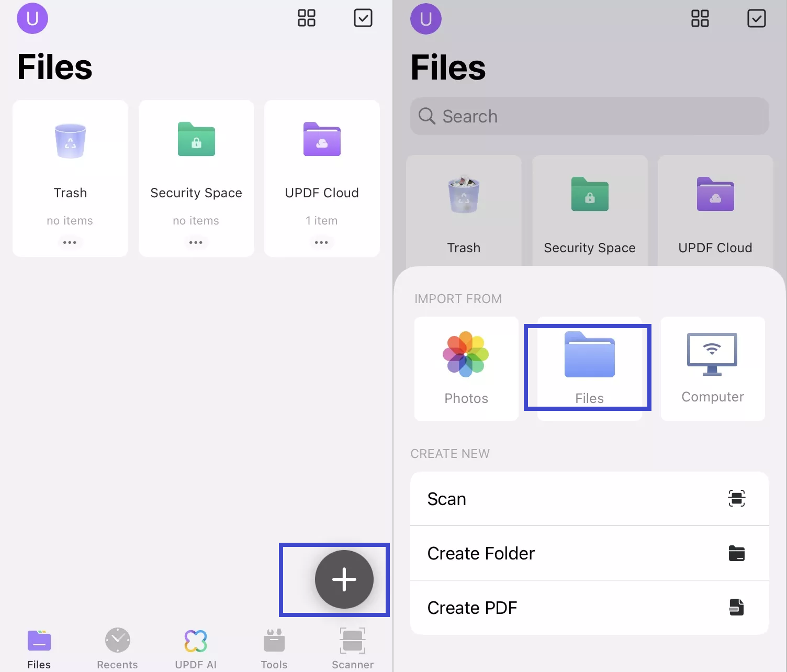Image resolution: width=787 pixels, height=672 pixels.
Task: Go to the Tools tab
Action: click(x=274, y=649)
